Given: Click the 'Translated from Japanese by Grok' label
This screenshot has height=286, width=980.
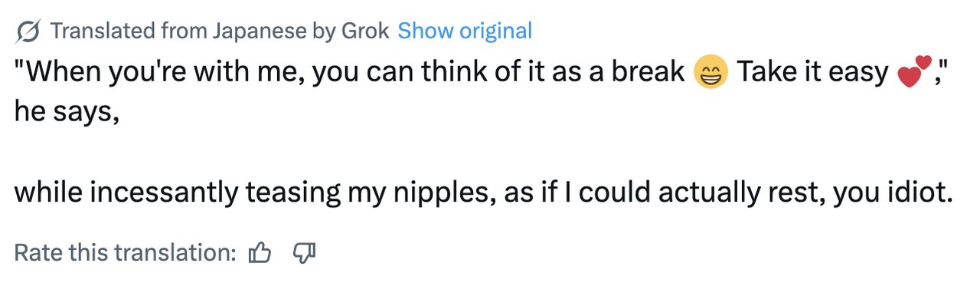Looking at the screenshot, I should [220, 31].
